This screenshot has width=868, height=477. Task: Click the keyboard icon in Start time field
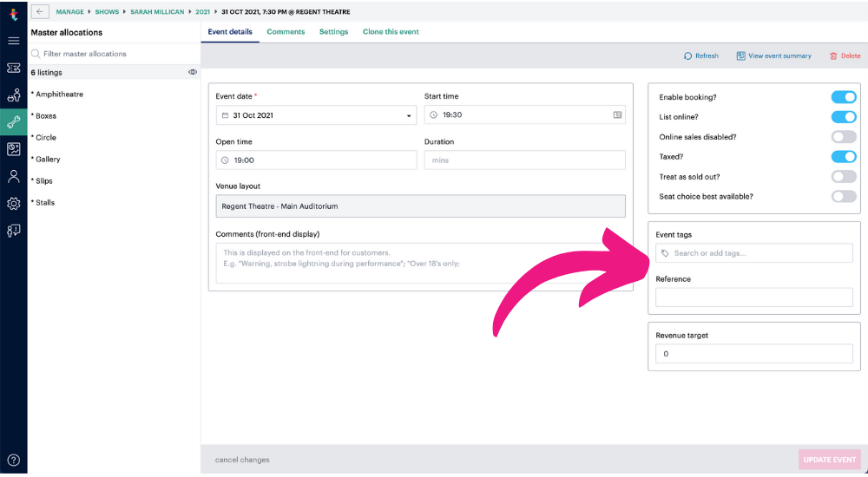pyautogui.click(x=617, y=114)
